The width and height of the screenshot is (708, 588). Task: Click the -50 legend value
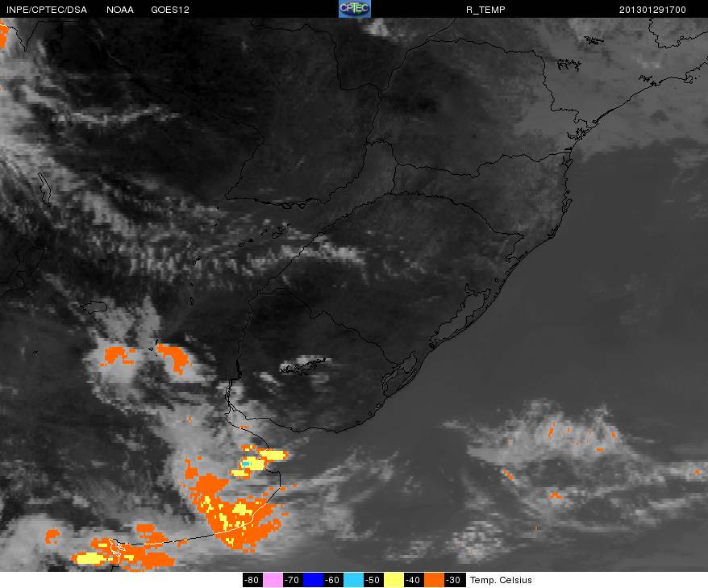(x=373, y=580)
